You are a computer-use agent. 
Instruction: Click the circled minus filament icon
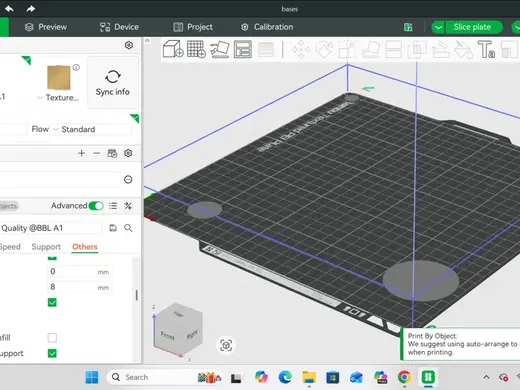[x=128, y=180]
